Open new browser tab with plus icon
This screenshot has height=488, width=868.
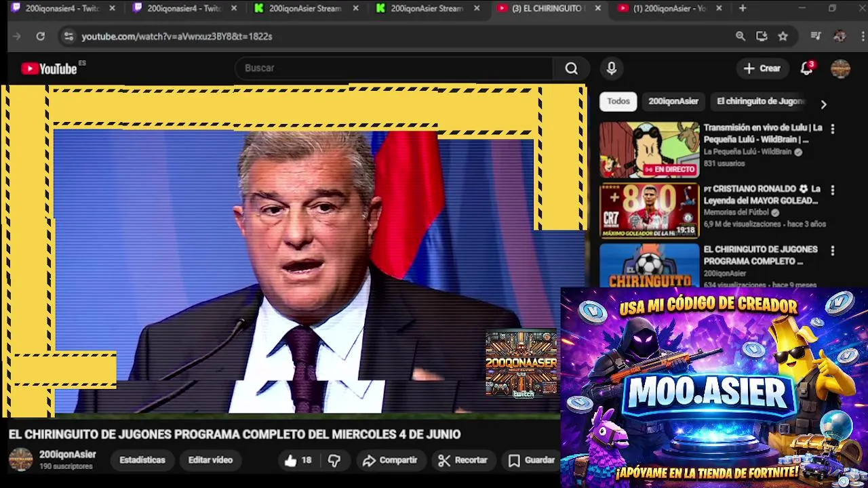743,8
